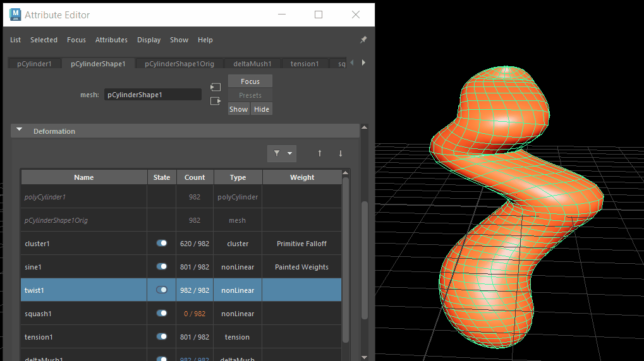Image resolution: width=644 pixels, height=361 pixels.
Task: Disable the cluster1 deformer state
Action: pyautogui.click(x=162, y=243)
